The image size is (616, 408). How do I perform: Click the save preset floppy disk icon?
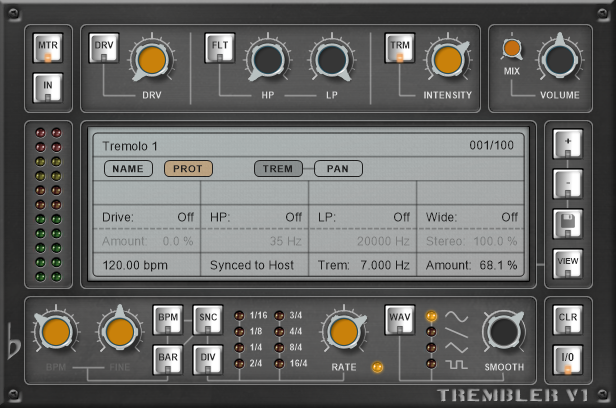point(567,222)
